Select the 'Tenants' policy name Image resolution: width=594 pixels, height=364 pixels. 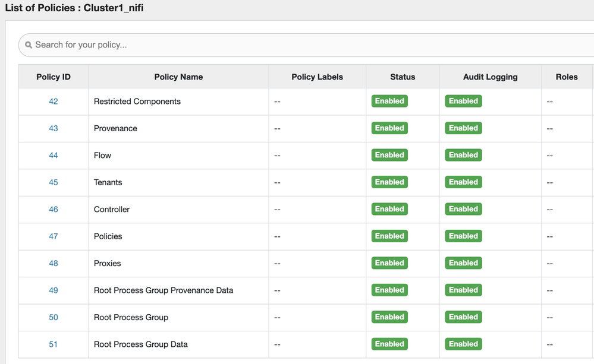click(x=108, y=182)
